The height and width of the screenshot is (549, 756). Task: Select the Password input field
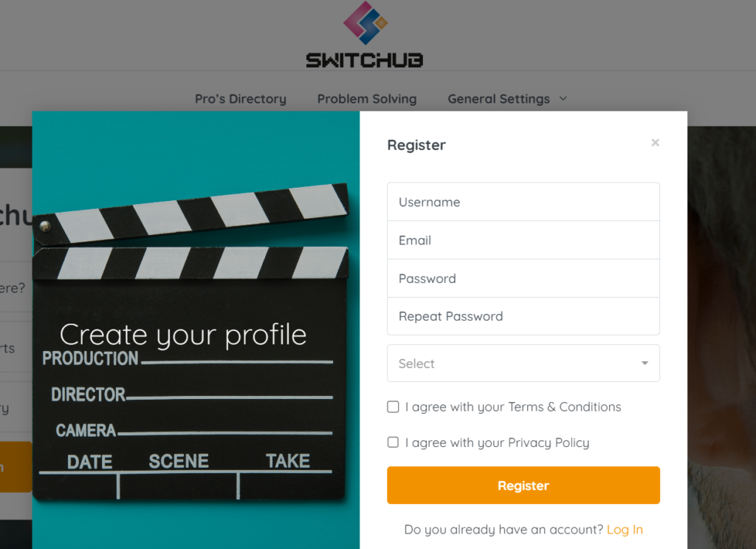(523, 279)
